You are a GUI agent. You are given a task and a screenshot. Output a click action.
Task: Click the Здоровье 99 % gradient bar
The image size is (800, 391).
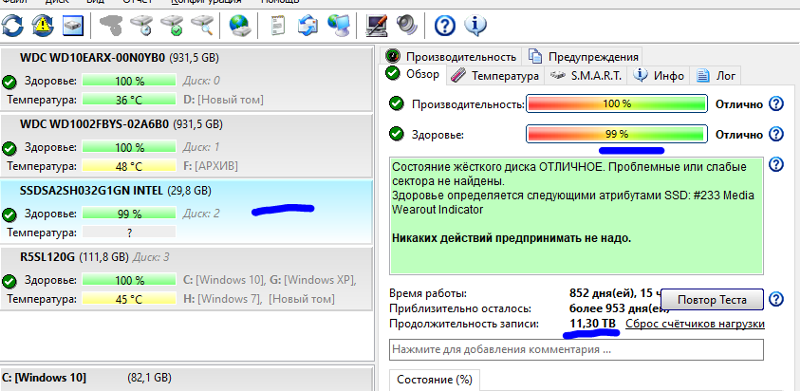pos(616,134)
